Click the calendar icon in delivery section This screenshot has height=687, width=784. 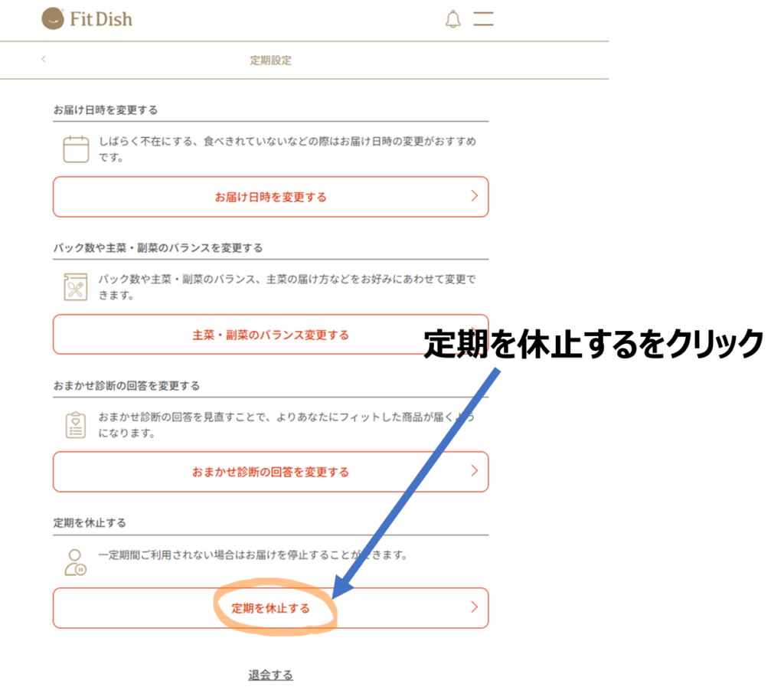(76, 149)
